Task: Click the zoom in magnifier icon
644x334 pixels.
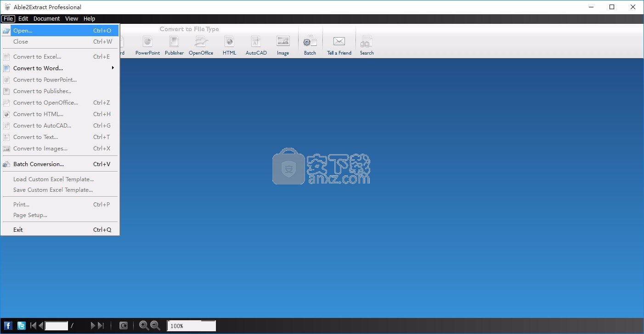Action: (144, 325)
